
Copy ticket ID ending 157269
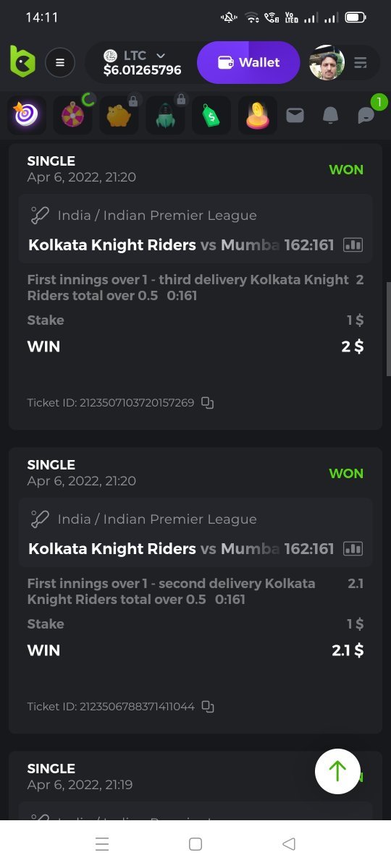tap(207, 403)
